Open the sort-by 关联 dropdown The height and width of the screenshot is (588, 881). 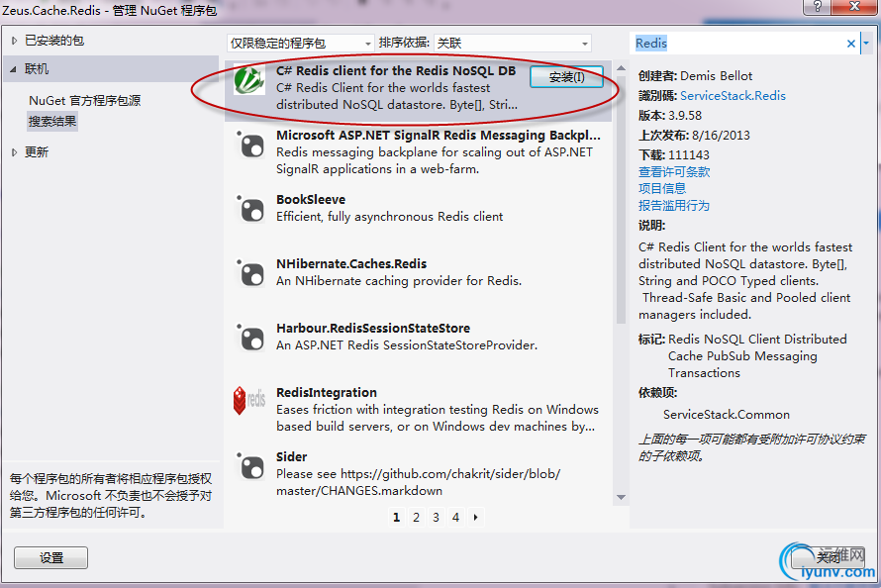point(513,44)
